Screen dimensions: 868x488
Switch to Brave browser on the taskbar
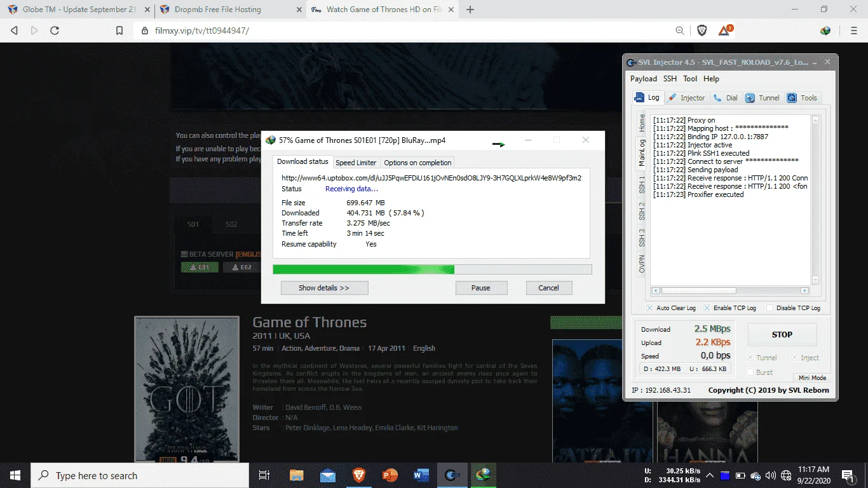[x=359, y=475]
